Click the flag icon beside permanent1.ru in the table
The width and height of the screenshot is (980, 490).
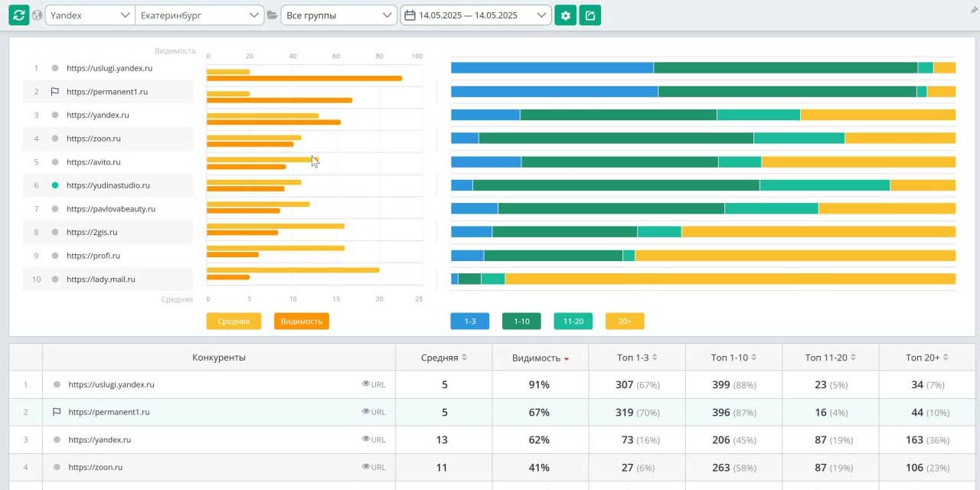click(x=57, y=412)
